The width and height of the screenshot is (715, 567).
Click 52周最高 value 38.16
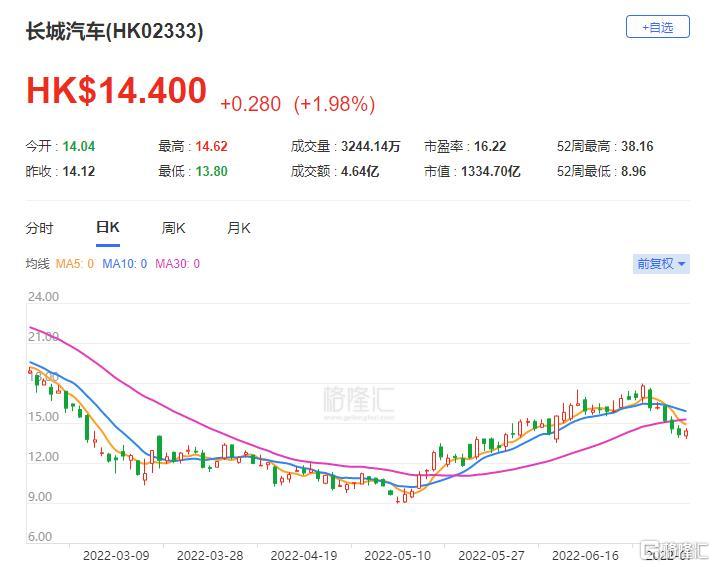(x=637, y=146)
